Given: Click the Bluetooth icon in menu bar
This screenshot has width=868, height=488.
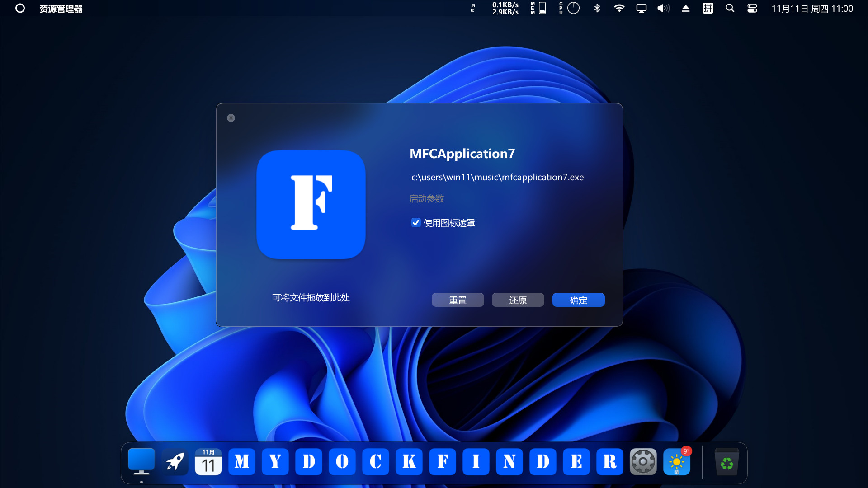Looking at the screenshot, I should [597, 8].
